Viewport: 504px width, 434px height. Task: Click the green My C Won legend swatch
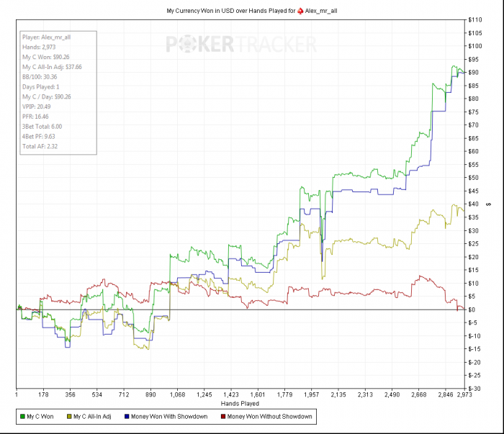pyautogui.click(x=22, y=416)
